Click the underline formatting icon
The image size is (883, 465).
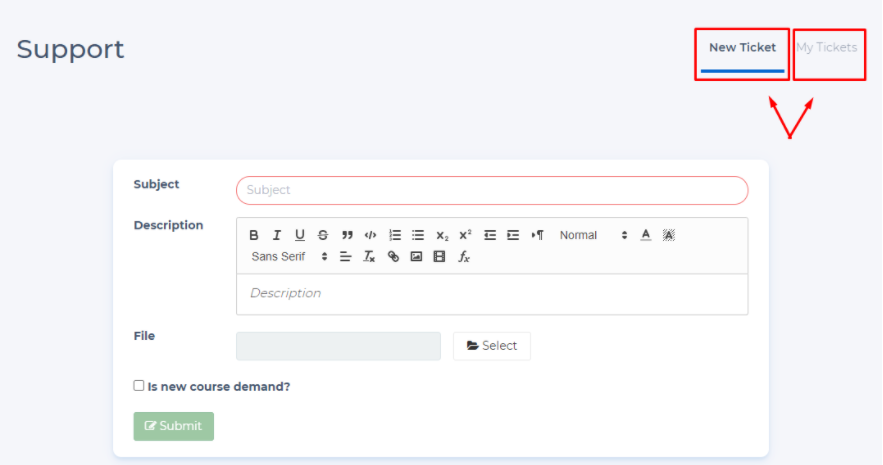300,235
